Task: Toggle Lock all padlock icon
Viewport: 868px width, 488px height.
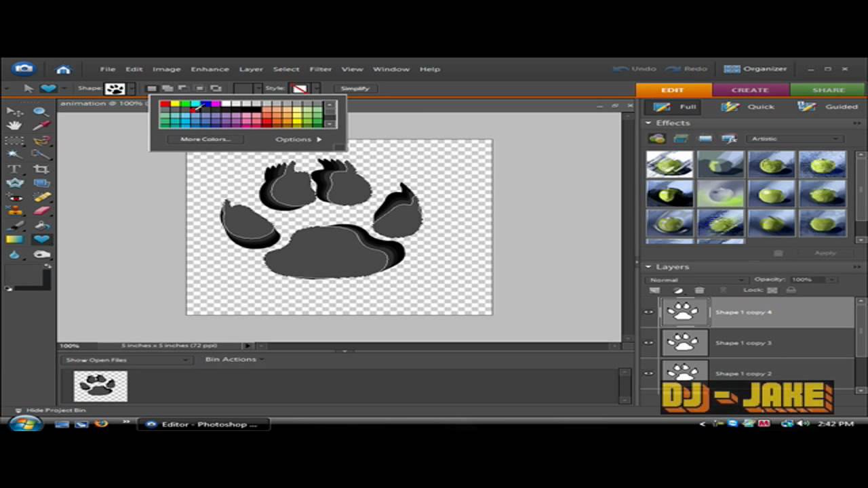Action: [x=791, y=290]
